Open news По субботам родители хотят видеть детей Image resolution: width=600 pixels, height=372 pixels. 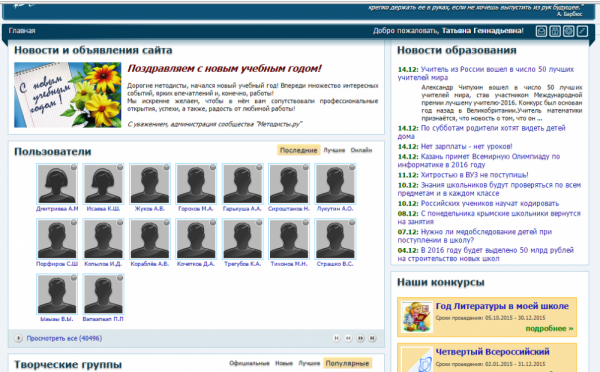click(x=481, y=132)
